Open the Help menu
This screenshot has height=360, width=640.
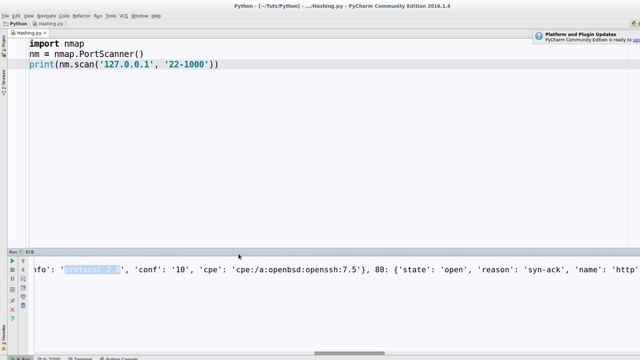tap(156, 16)
